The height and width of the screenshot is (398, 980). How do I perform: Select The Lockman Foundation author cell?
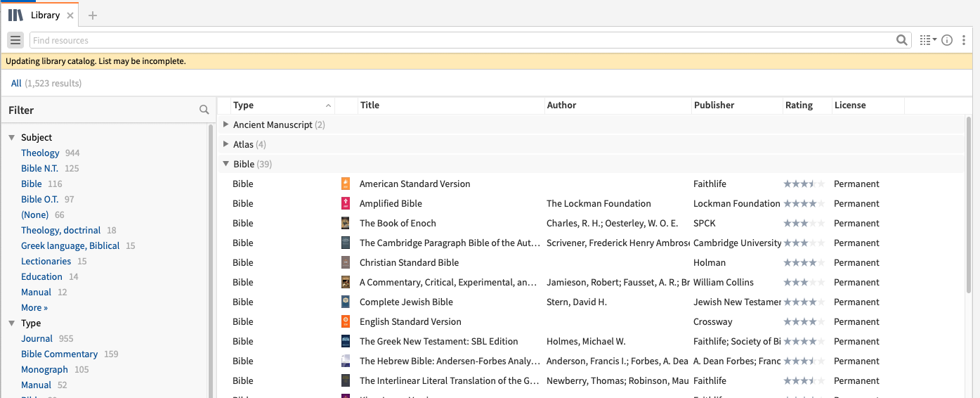pos(599,203)
